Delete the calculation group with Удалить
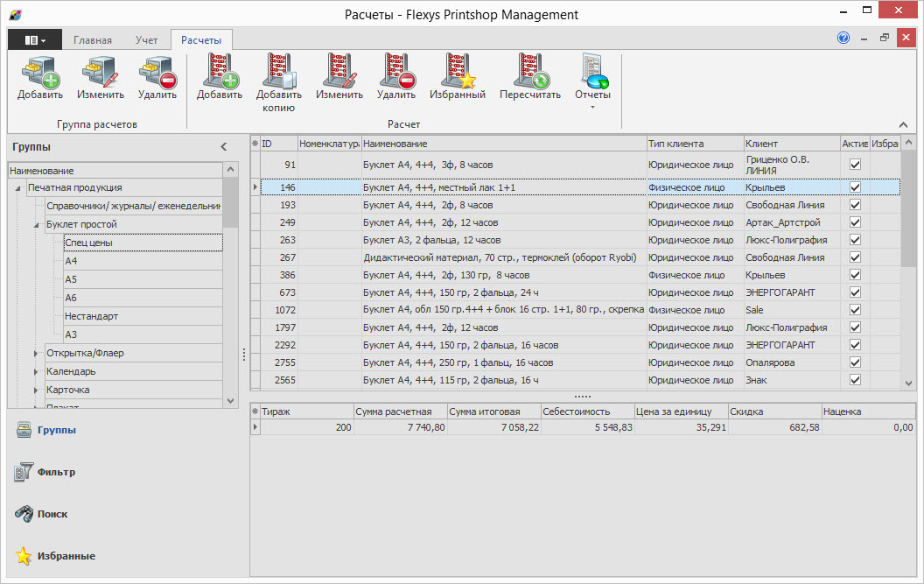Image resolution: width=924 pixels, height=584 pixels. [x=157, y=78]
